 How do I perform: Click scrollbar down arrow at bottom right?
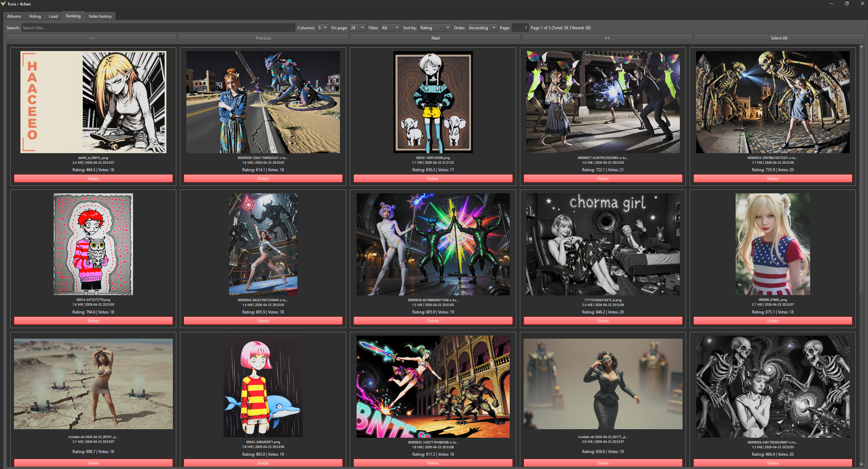point(862,464)
